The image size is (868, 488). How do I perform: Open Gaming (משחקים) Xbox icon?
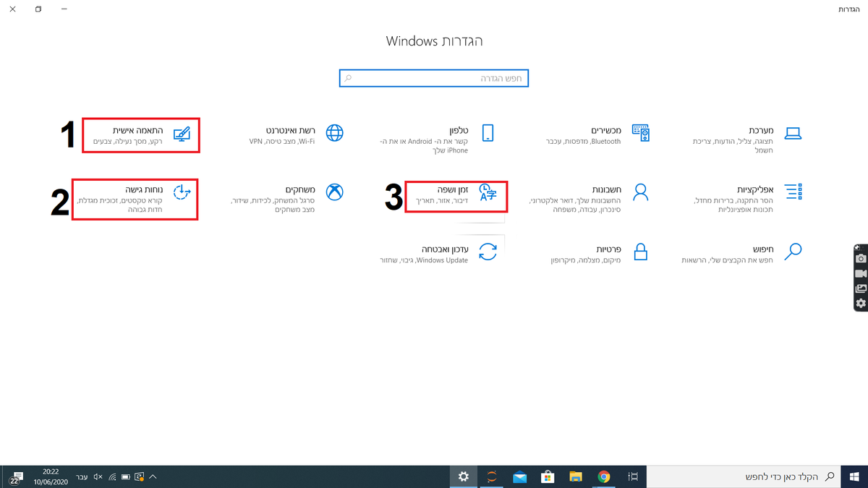[335, 192]
